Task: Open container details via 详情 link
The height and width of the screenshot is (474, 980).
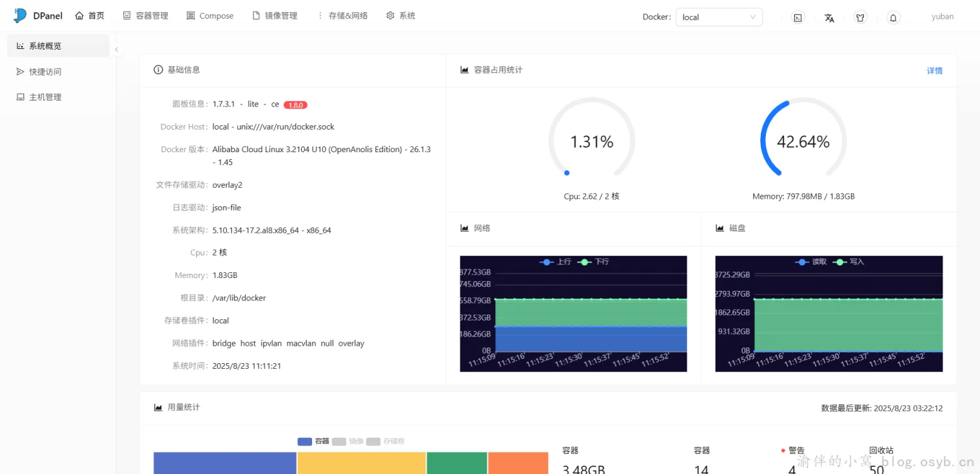Action: 934,70
